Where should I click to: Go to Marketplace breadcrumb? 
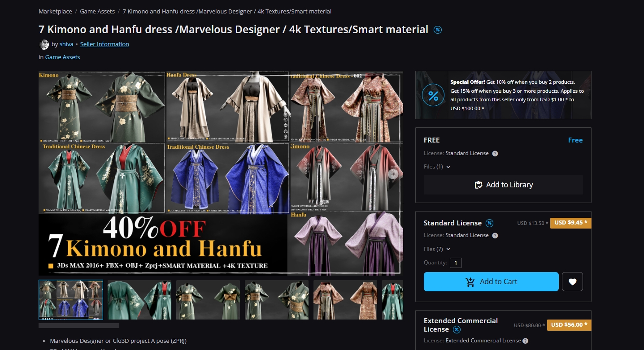[x=55, y=11]
